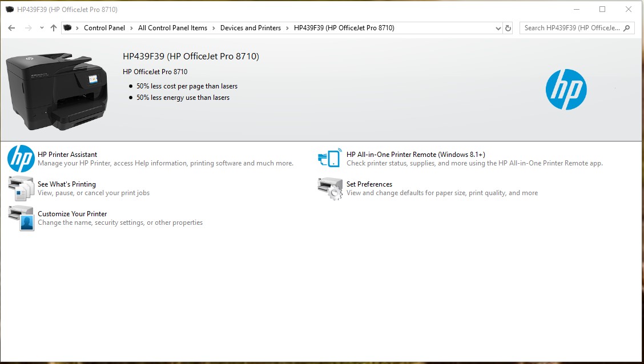This screenshot has width=644, height=364.
Task: Click the OfficeJet Pro 8710 printer image
Action: [57, 91]
